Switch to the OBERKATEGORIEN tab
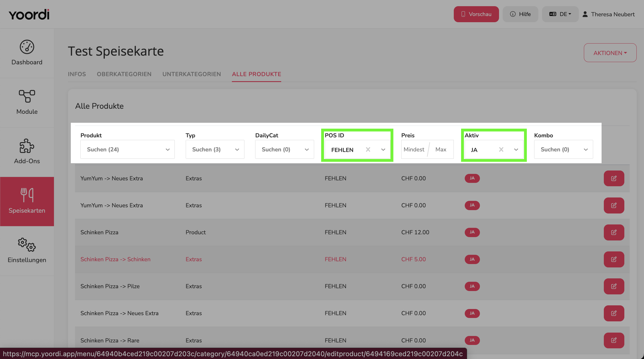The image size is (644, 359). (x=124, y=74)
